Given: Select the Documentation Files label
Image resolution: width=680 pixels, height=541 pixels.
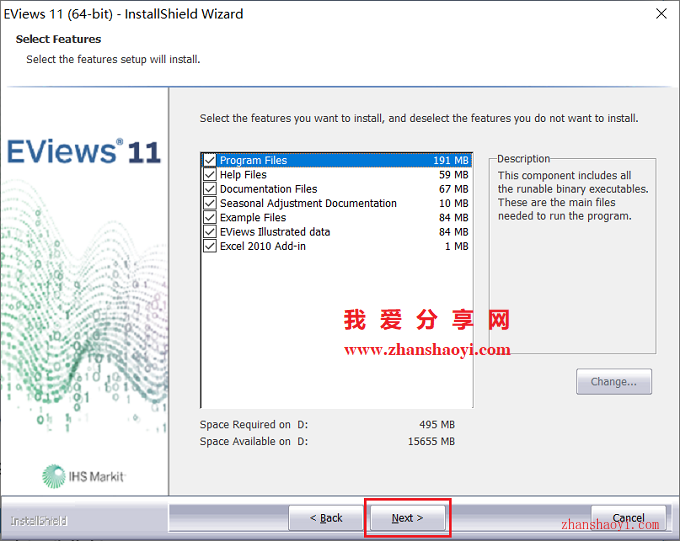Looking at the screenshot, I should [x=268, y=189].
